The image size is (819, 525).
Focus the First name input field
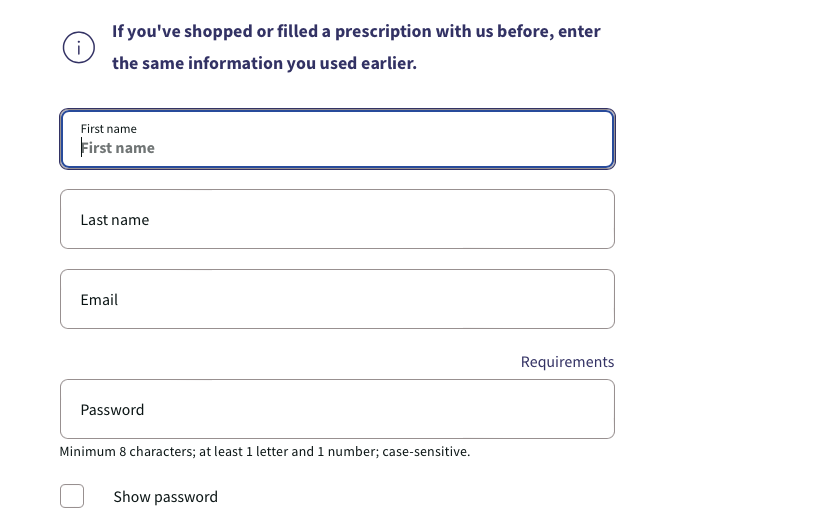337,139
